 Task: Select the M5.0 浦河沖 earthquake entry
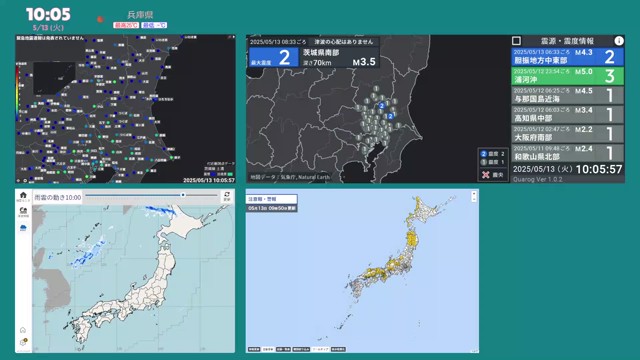[x=567, y=76]
